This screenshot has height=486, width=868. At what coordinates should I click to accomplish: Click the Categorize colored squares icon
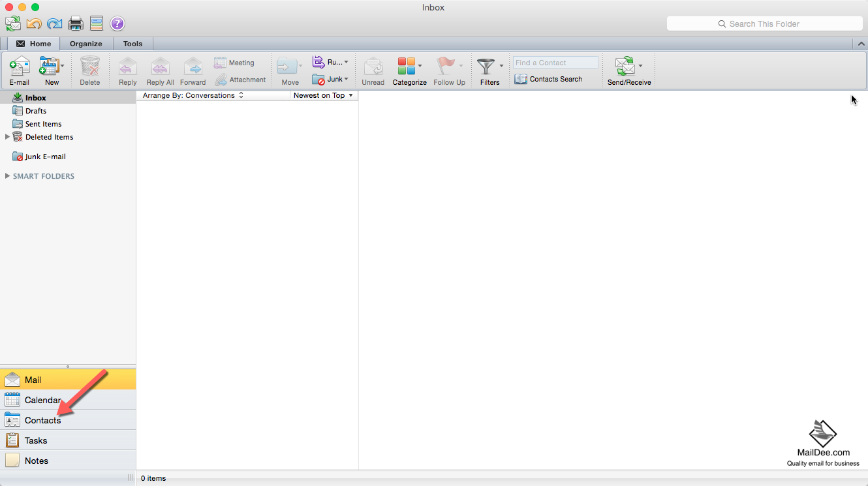406,67
